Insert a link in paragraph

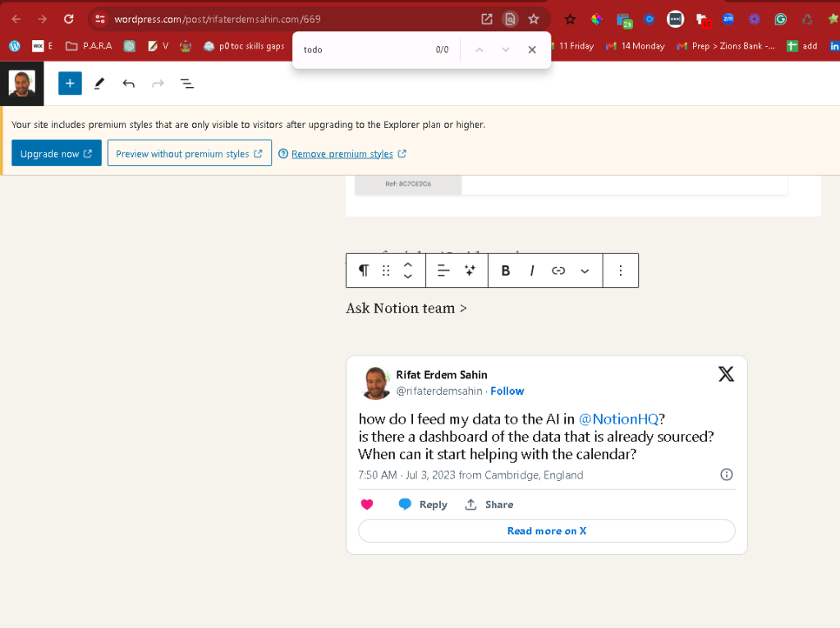(x=558, y=270)
